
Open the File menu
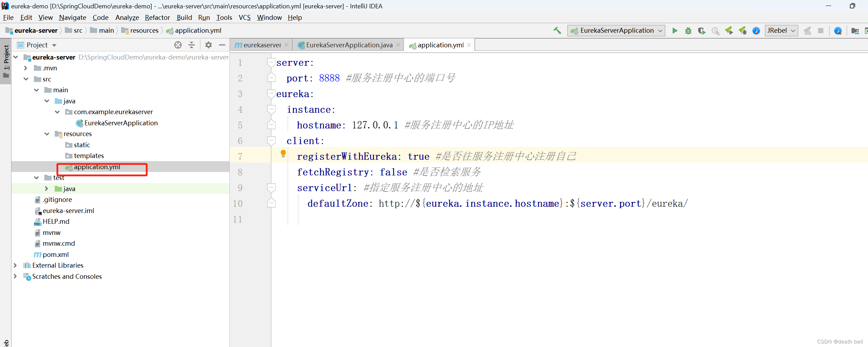[x=8, y=17]
